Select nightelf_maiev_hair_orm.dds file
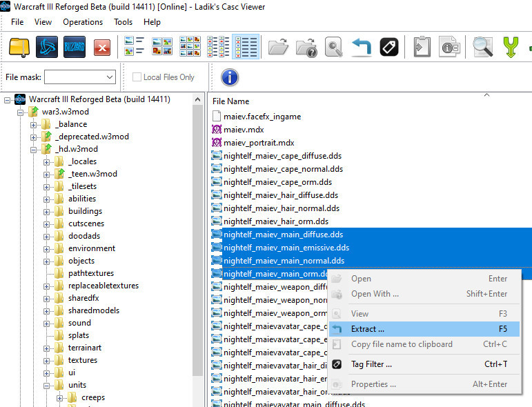Screen dimensions: 532x407 click(x=276, y=221)
